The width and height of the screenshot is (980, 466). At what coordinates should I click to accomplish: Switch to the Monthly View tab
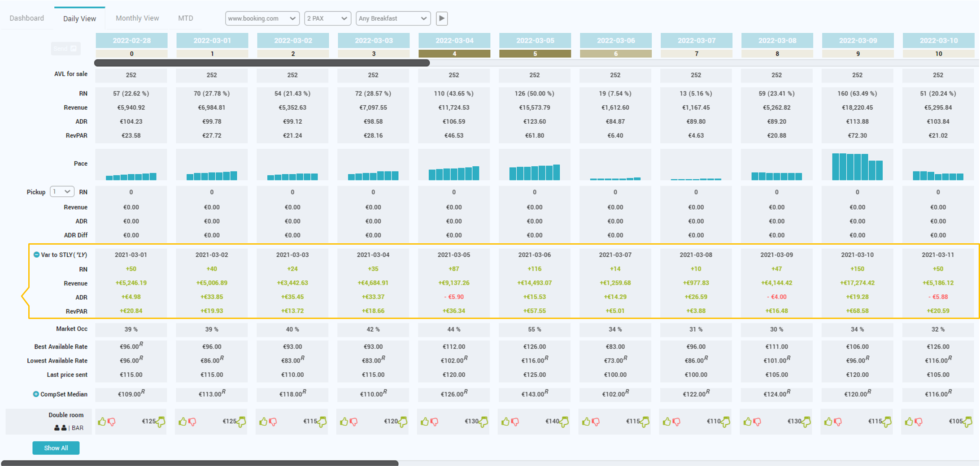[137, 18]
